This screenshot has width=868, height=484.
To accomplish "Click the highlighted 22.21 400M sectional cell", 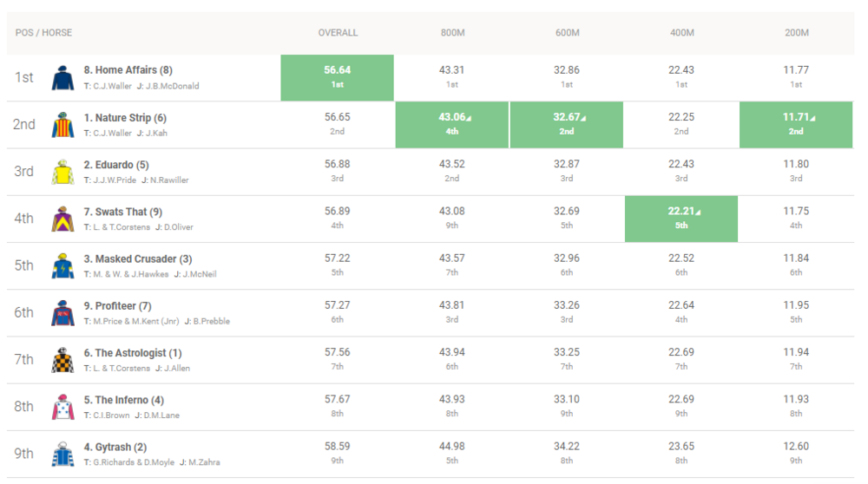I will pos(681,218).
